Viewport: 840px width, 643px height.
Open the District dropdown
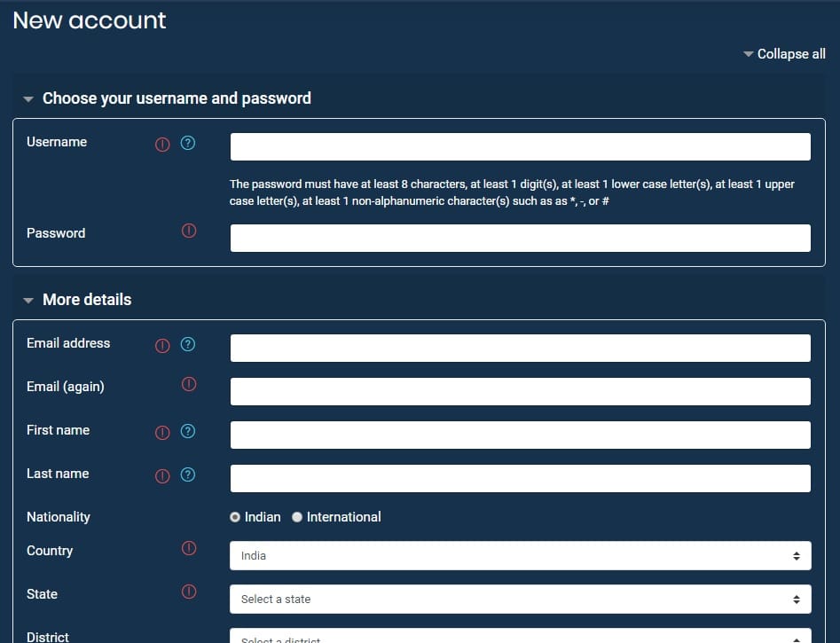(520, 637)
